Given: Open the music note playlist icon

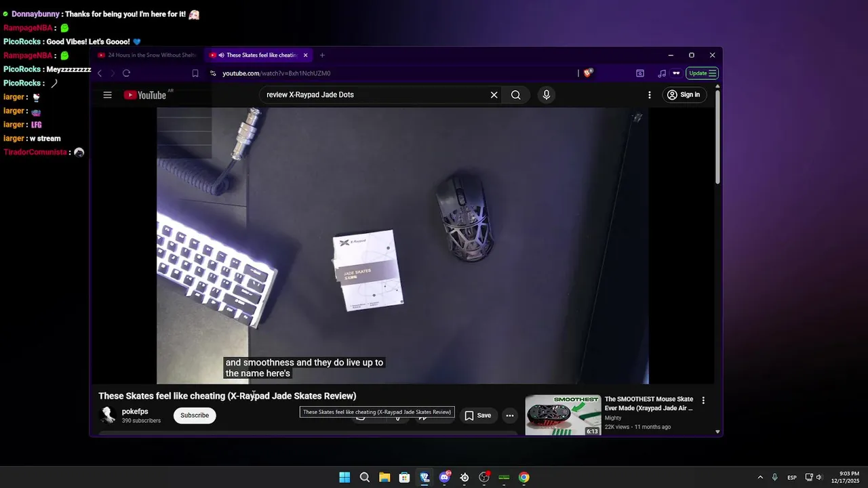Looking at the screenshot, I should pos(661,73).
